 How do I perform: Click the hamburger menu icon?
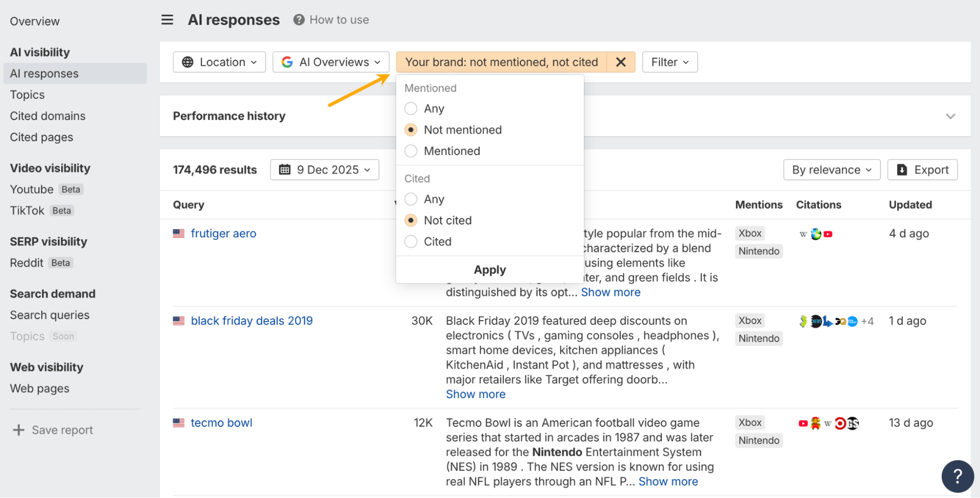coord(167,20)
